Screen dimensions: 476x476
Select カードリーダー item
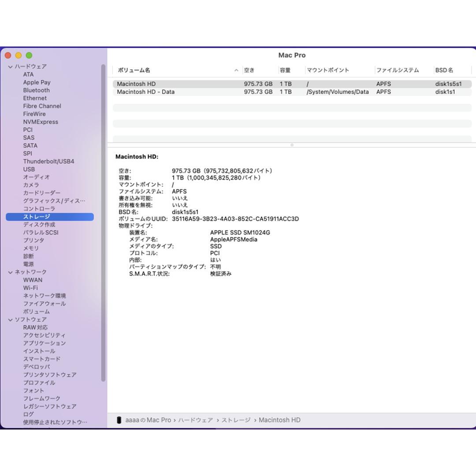41,193
